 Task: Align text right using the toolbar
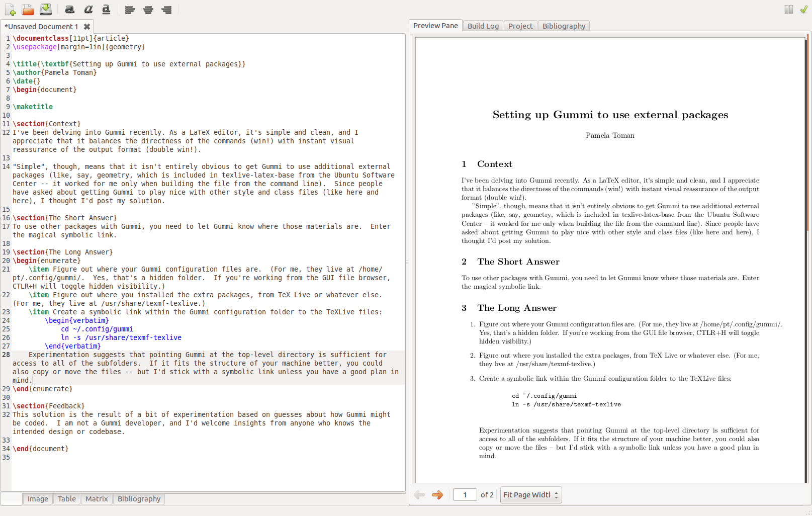point(166,10)
